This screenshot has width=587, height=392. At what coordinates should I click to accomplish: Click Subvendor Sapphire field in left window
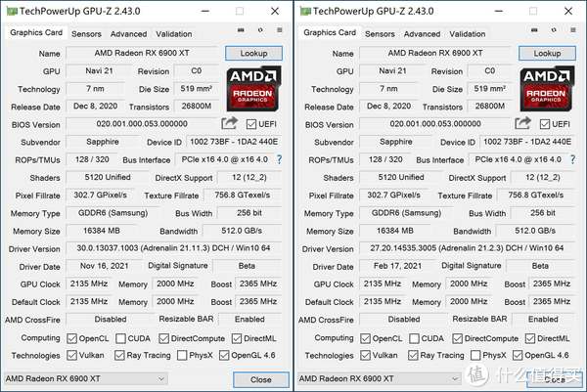click(x=103, y=142)
